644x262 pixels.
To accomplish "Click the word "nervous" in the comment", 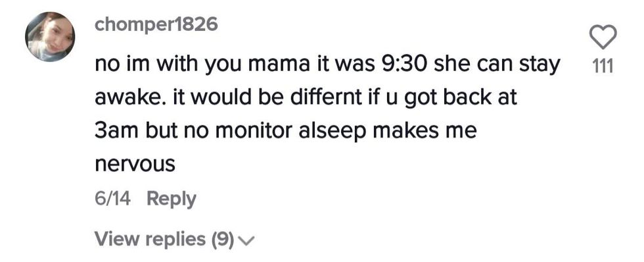I will (135, 165).
